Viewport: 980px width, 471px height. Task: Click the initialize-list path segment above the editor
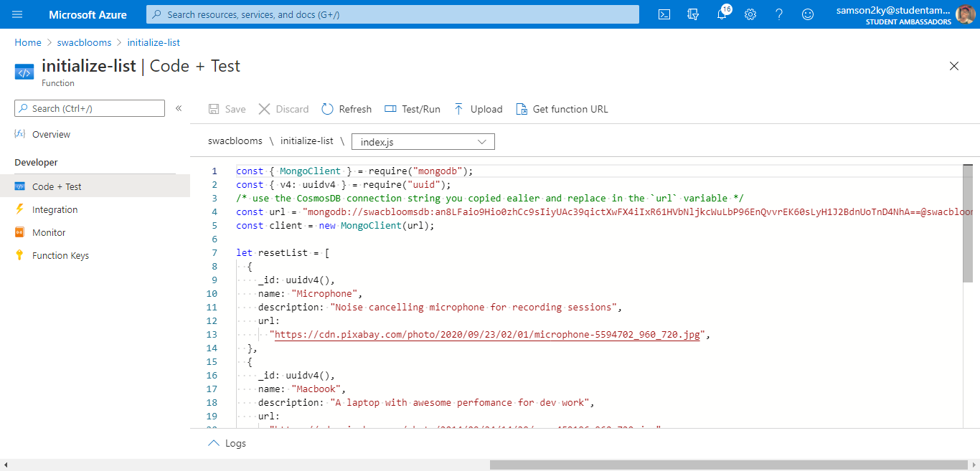pyautogui.click(x=307, y=141)
